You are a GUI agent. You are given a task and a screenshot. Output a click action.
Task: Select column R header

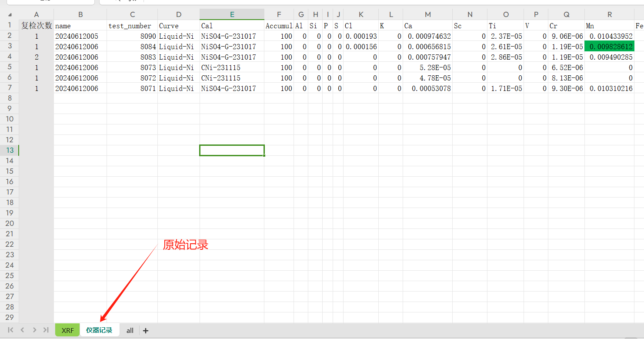[x=609, y=14]
